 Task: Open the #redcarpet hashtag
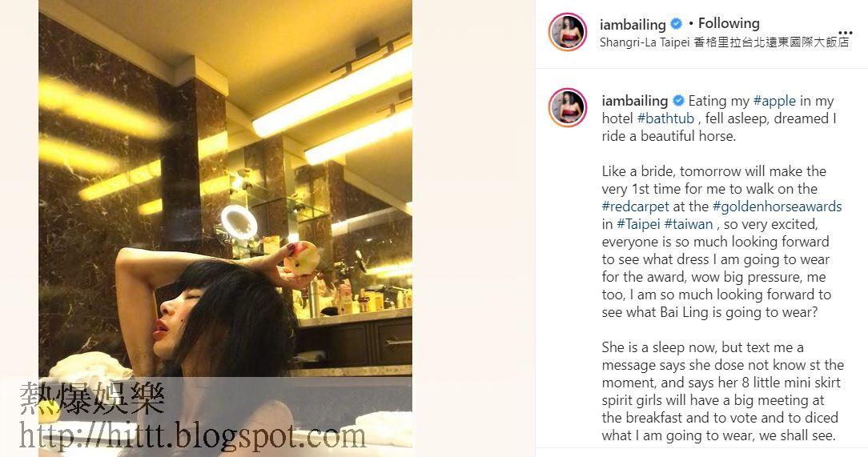pyautogui.click(x=636, y=206)
